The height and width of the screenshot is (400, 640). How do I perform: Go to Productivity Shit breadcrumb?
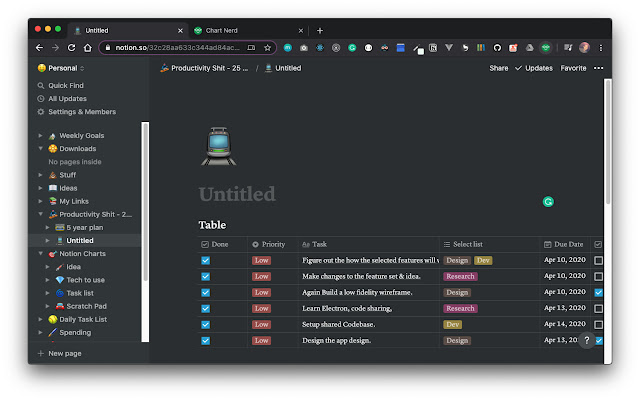coord(204,68)
